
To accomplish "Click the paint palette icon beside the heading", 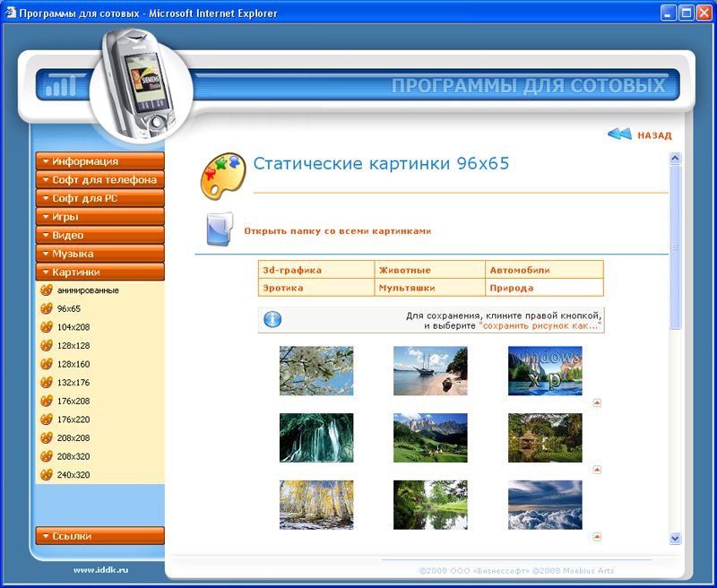I will pos(222,174).
